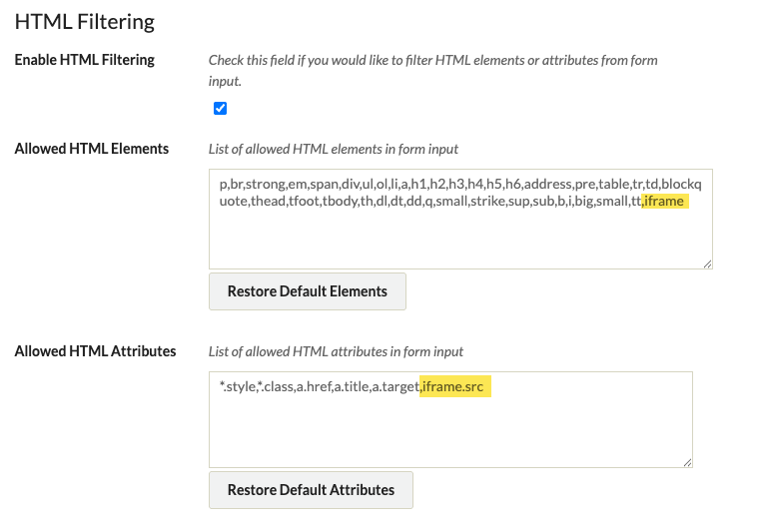Place cursor at '*.style' in the attributes list

[237, 386]
